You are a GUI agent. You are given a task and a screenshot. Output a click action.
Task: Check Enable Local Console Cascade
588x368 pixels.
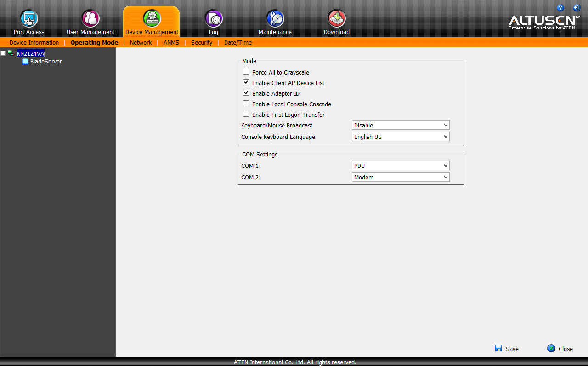[246, 103]
